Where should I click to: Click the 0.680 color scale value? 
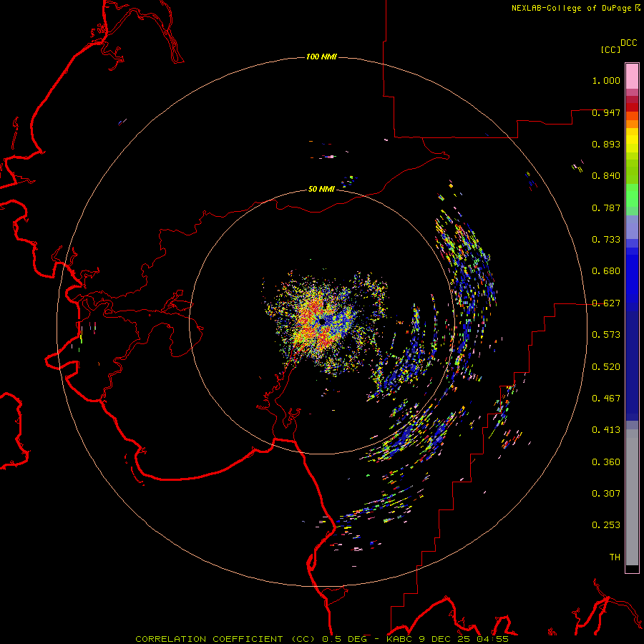[606, 271]
